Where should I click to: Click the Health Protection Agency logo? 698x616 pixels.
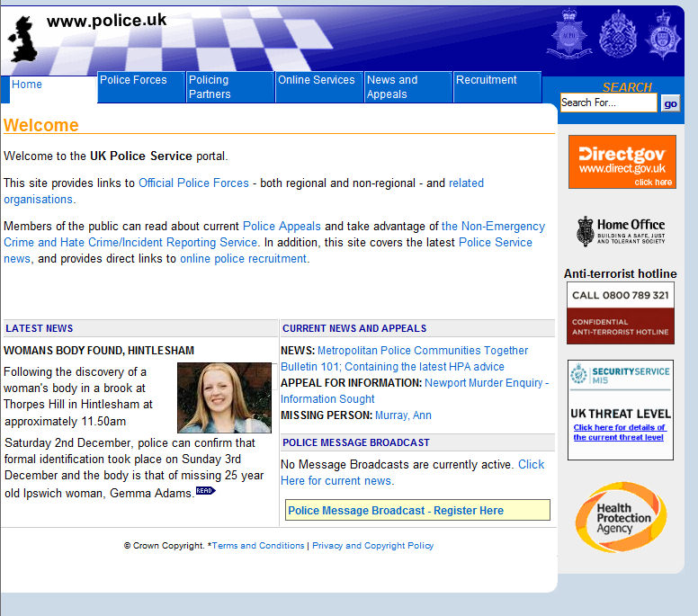tap(621, 518)
